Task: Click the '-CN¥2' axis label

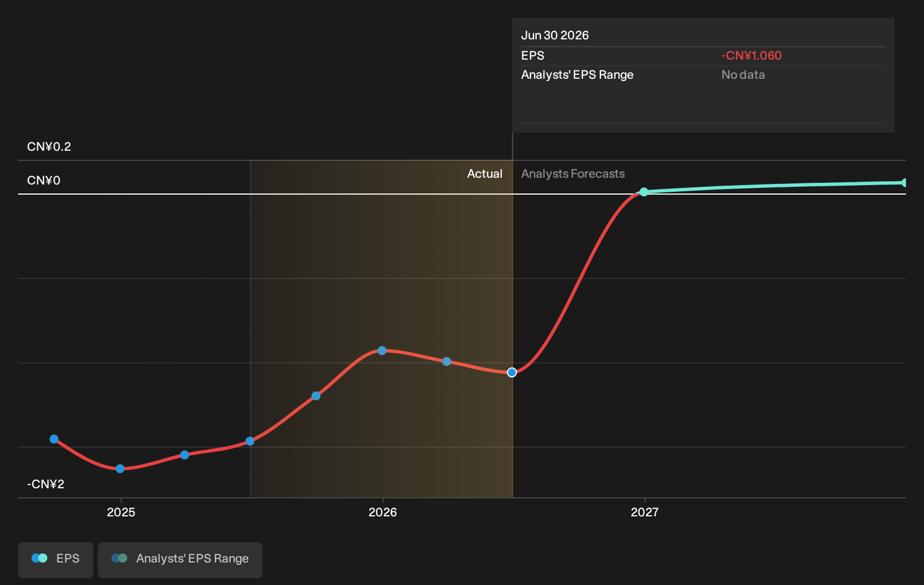Action: pyautogui.click(x=46, y=484)
